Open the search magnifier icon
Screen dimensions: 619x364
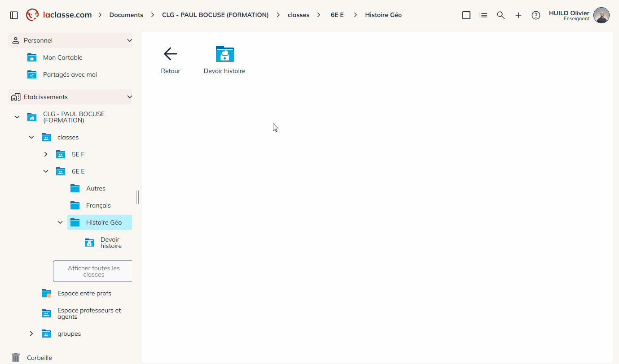pyautogui.click(x=501, y=15)
